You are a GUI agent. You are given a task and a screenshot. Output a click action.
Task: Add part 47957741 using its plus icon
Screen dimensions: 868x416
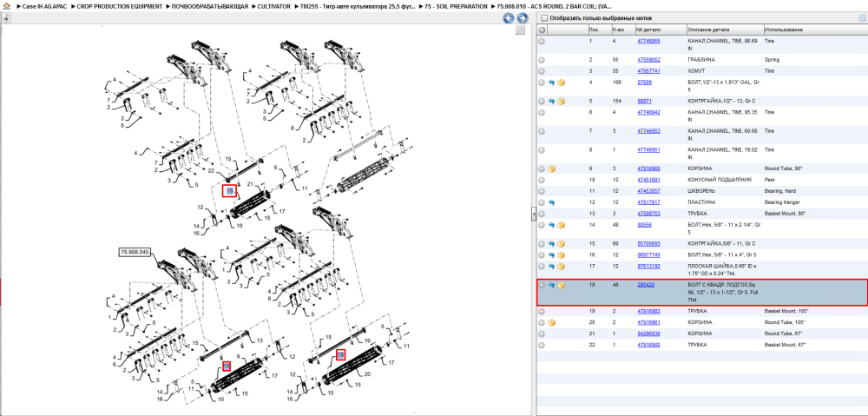pyautogui.click(x=542, y=71)
